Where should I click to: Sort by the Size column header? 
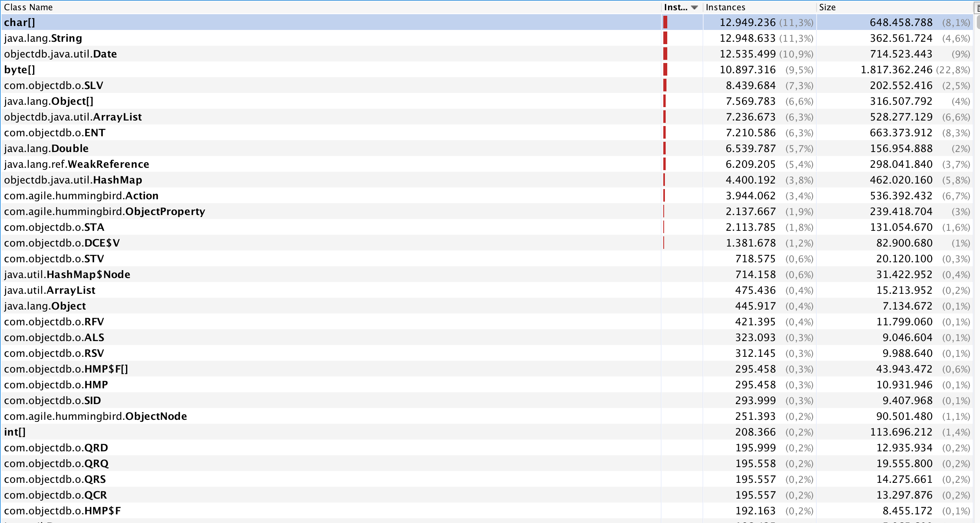894,7
